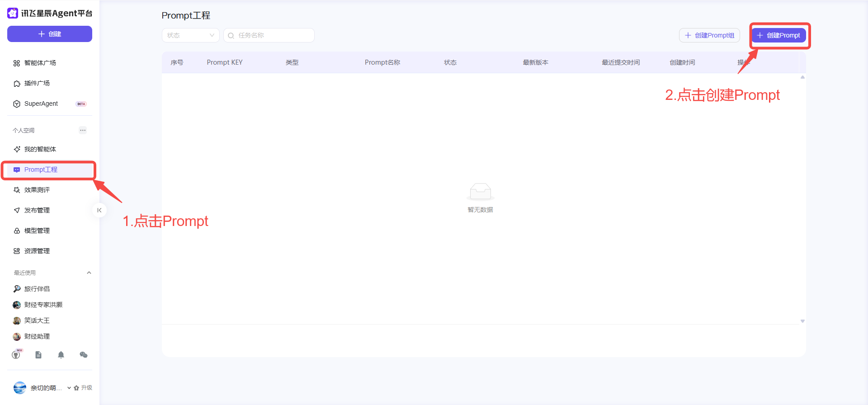Click the 创建Prompt button
Image resolution: width=868 pixels, height=405 pixels.
[x=778, y=35]
